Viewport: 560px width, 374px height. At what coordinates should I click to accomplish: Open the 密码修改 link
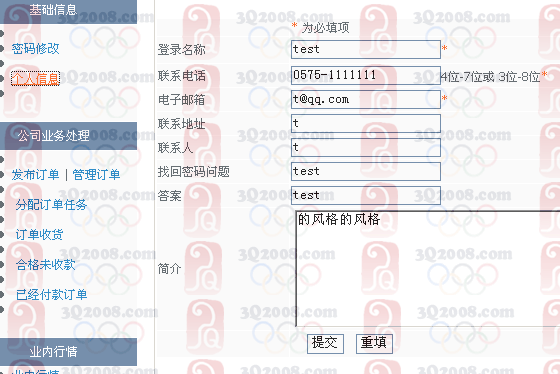click(35, 48)
